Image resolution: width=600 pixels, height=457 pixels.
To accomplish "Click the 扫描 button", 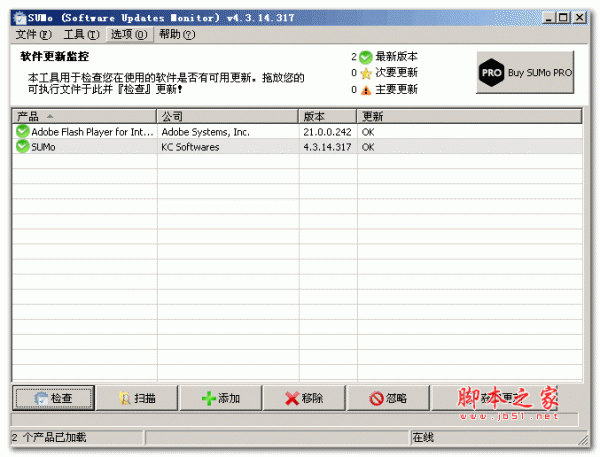I will pos(137,398).
